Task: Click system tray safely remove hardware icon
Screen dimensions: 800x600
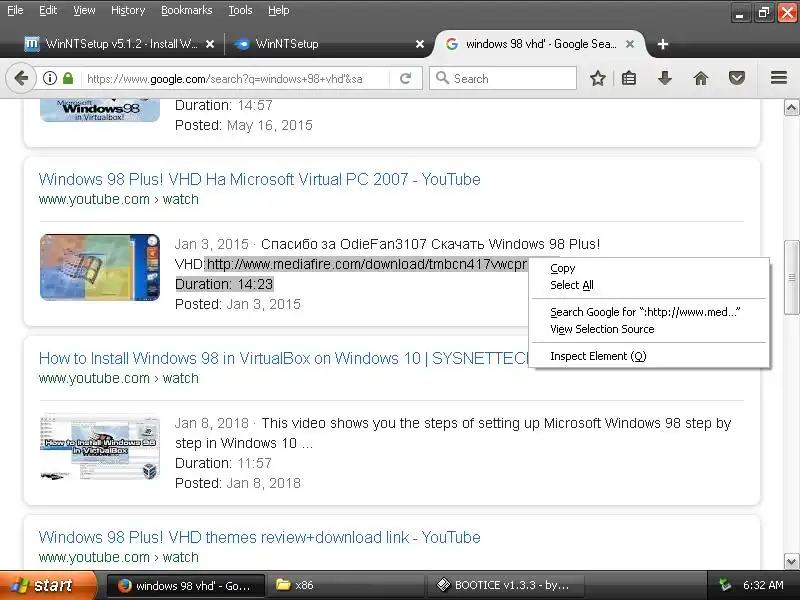Action: pyautogui.click(x=725, y=585)
